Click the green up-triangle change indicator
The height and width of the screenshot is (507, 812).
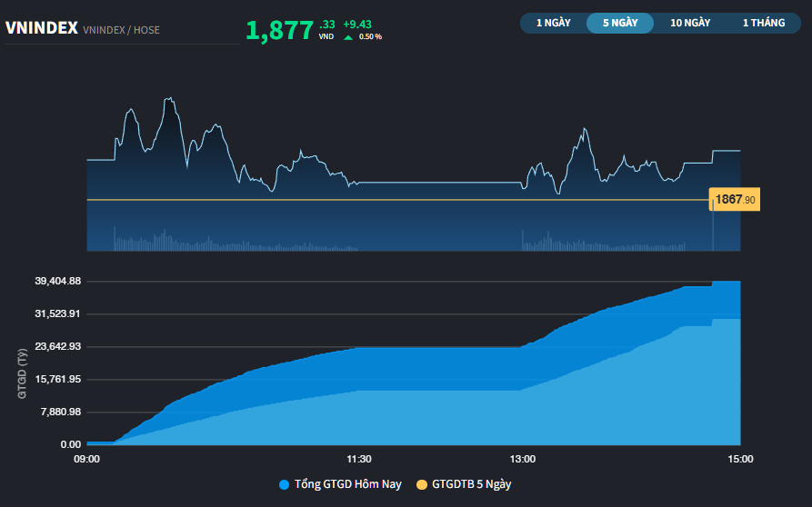click(x=348, y=37)
